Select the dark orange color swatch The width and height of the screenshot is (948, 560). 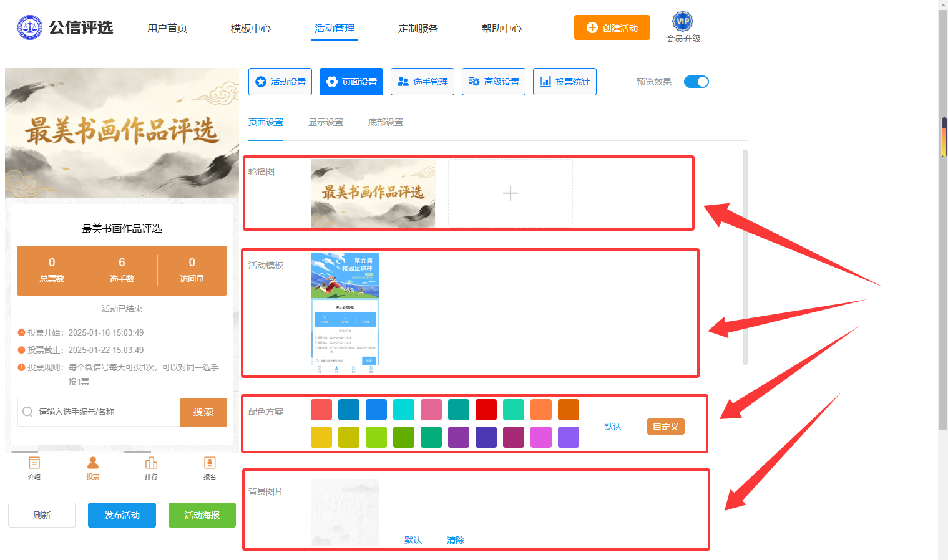569,410
